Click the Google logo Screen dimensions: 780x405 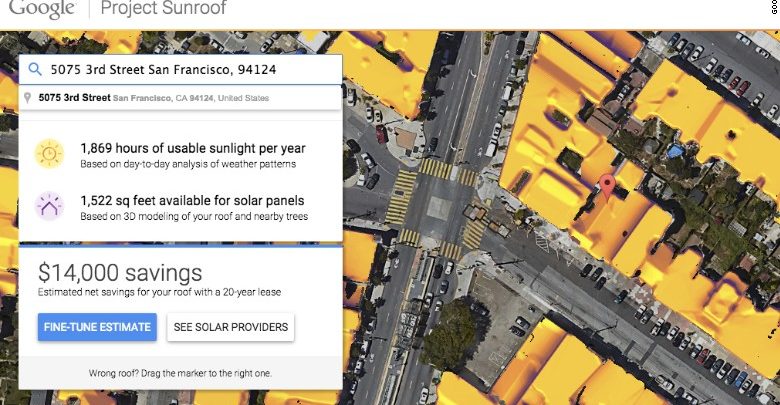(42, 8)
